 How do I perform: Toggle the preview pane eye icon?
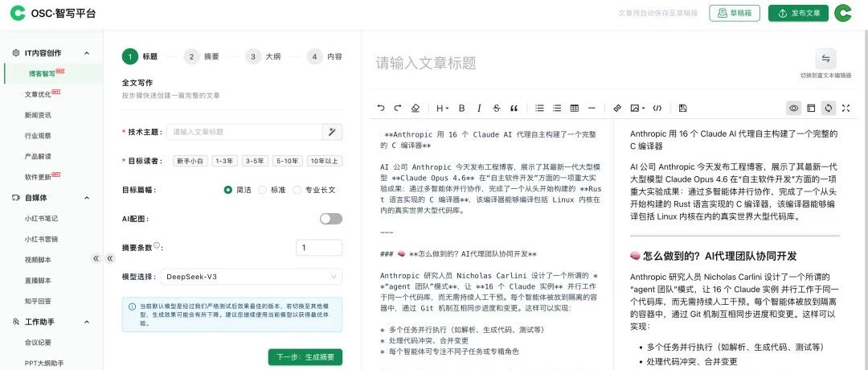coord(794,108)
